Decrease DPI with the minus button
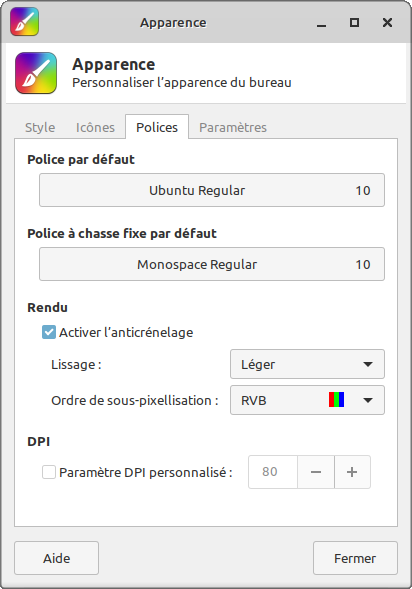This screenshot has width=412, height=589. (x=316, y=472)
